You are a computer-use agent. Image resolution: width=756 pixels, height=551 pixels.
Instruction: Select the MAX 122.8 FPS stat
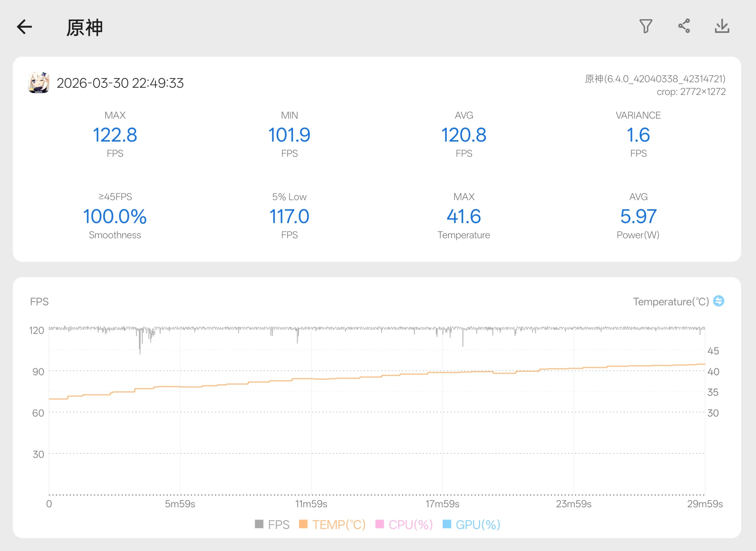(x=115, y=135)
